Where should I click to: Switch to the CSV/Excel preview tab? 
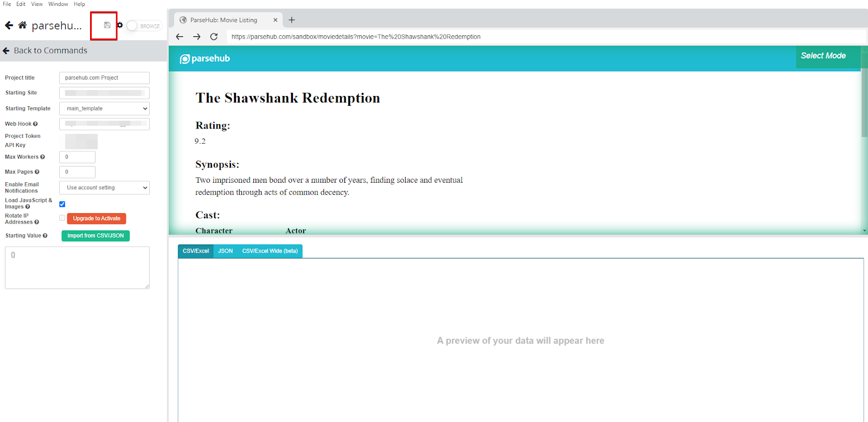tap(196, 251)
